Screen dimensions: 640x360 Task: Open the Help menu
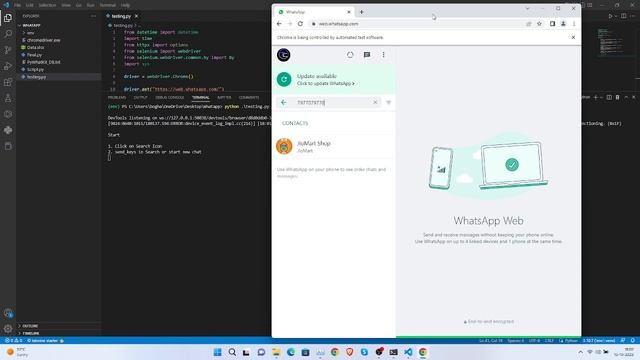(x=125, y=5)
